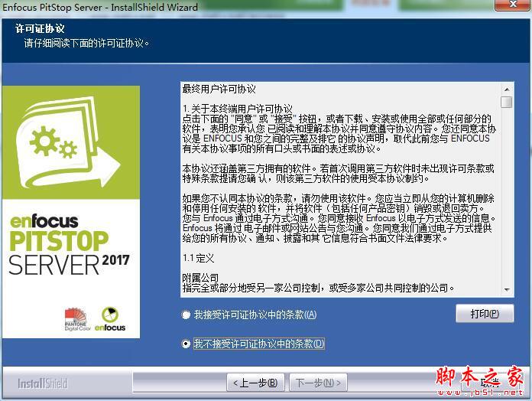Click the heading 最终用户许可协议 in license text
This screenshot has height=401, width=532.
219,90
